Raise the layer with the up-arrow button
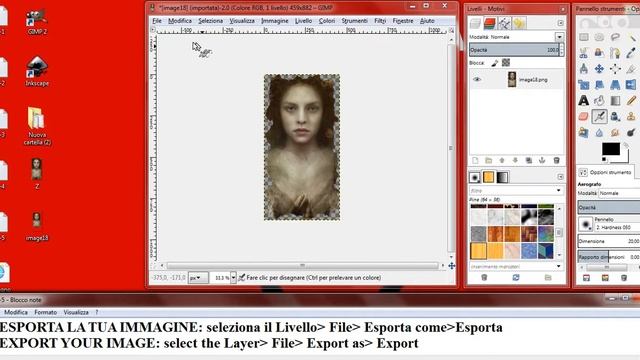The width and height of the screenshot is (640, 360). click(502, 161)
